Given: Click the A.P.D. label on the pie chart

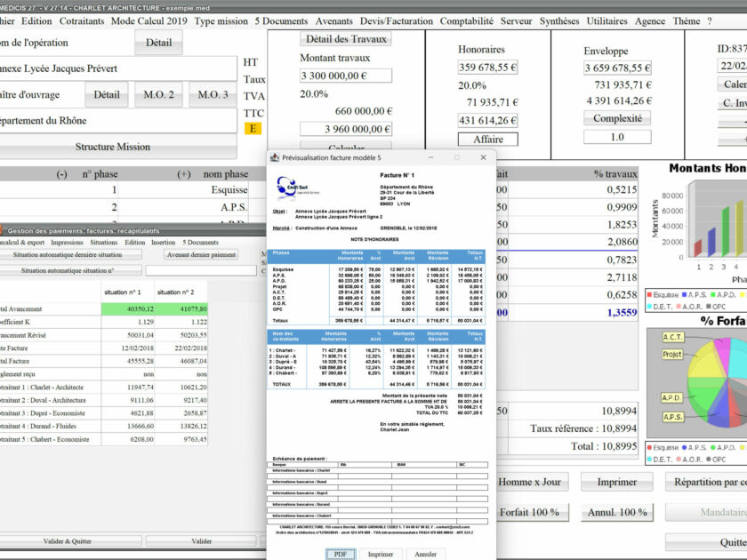Looking at the screenshot, I should pos(672,397).
